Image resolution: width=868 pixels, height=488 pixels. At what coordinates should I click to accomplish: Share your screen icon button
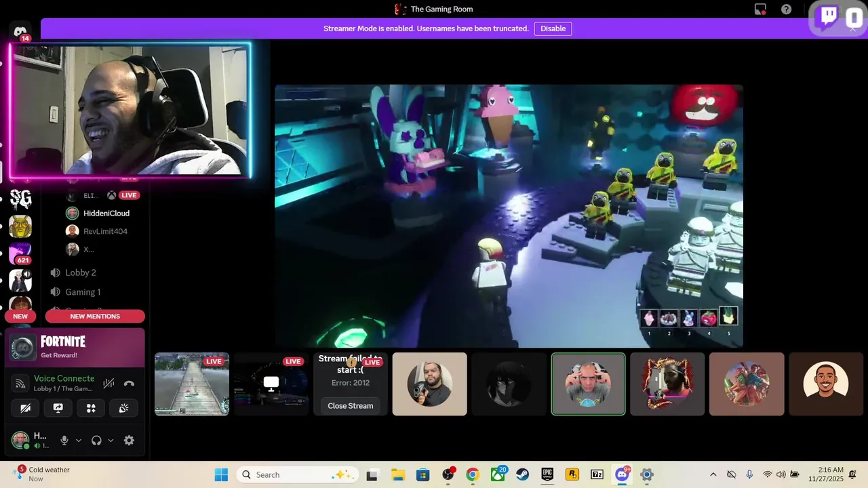click(58, 408)
